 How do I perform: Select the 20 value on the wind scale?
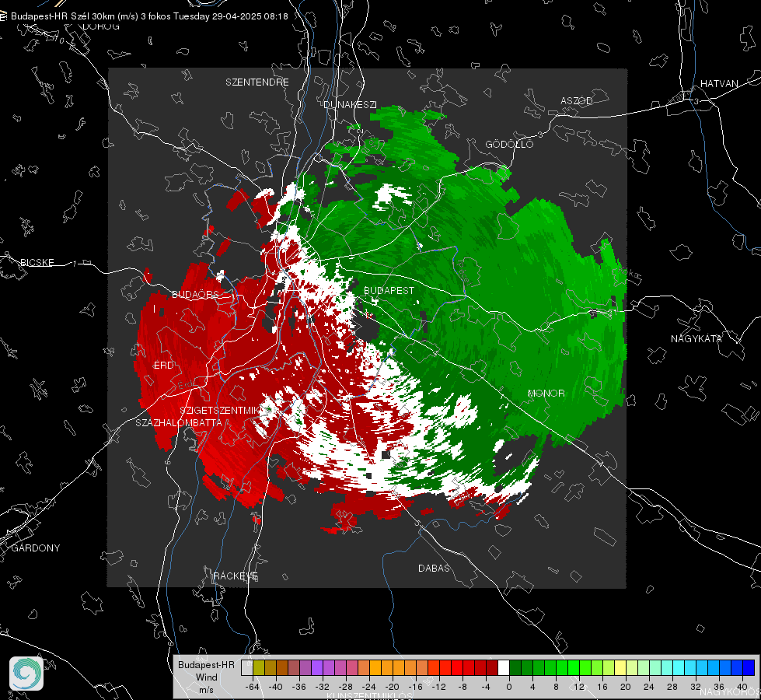click(x=626, y=687)
